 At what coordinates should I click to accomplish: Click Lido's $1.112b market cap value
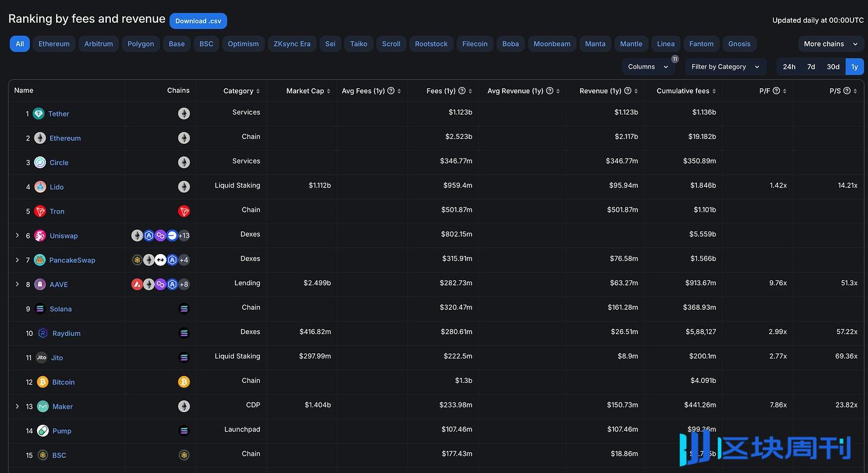[x=320, y=186]
